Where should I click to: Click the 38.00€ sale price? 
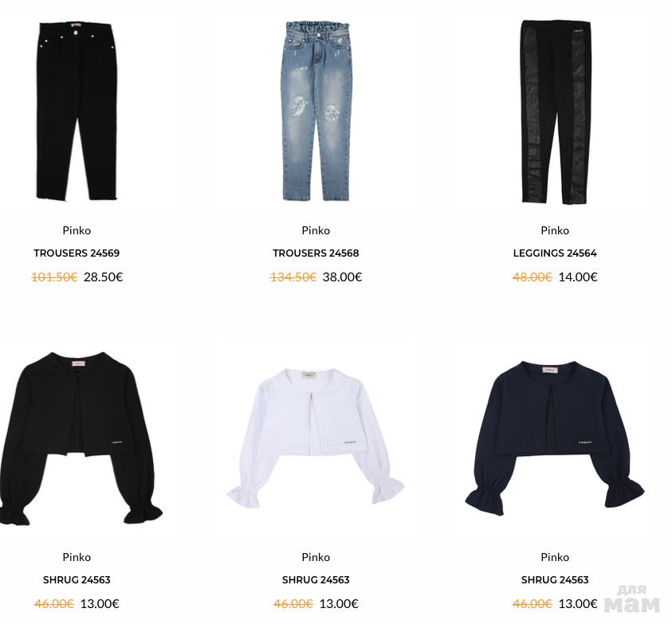[x=343, y=277]
